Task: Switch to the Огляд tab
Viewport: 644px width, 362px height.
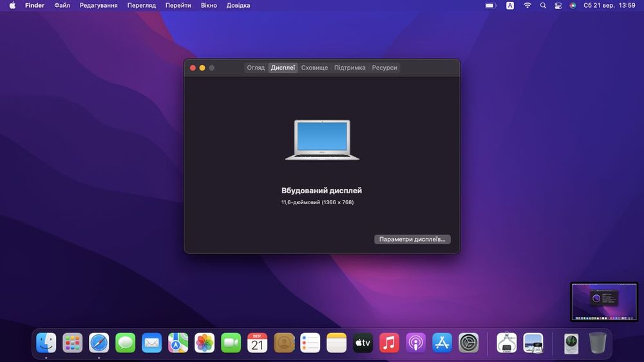Action: [x=256, y=68]
